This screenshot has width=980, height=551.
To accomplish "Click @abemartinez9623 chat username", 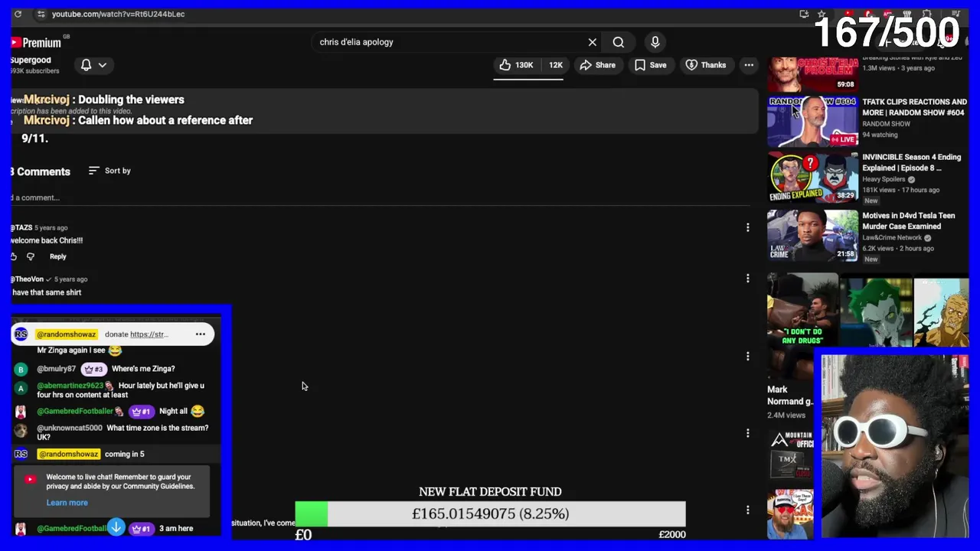I will click(70, 386).
